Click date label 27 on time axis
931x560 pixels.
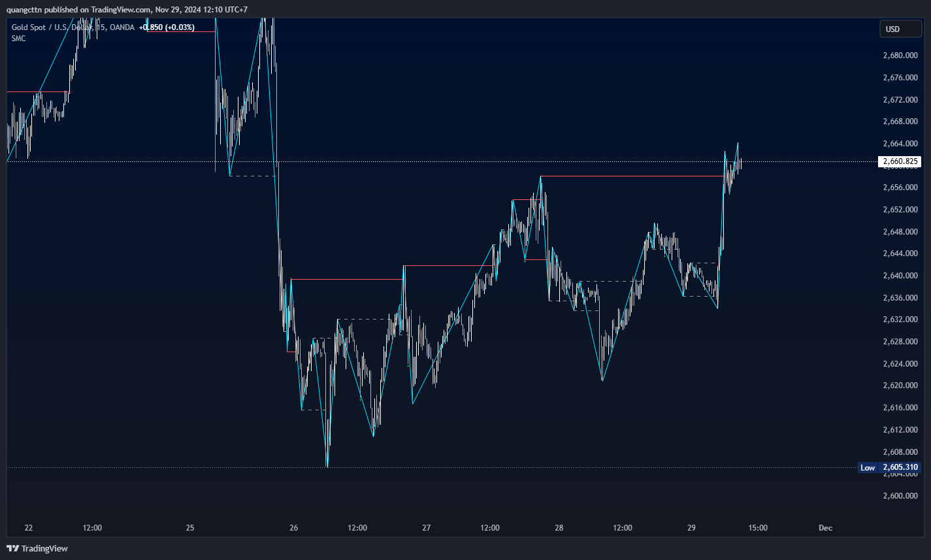(x=426, y=528)
